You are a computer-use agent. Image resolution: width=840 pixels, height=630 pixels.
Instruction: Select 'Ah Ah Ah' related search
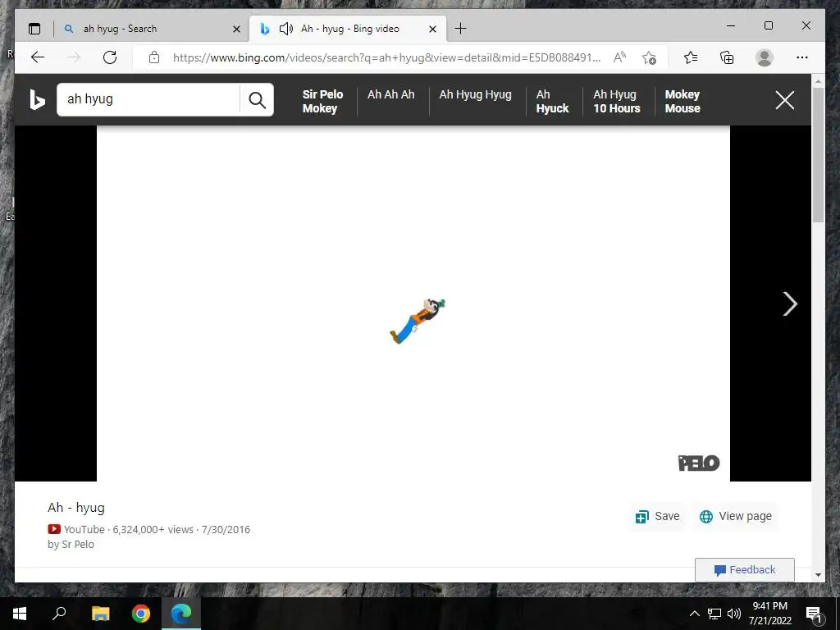[x=391, y=94]
